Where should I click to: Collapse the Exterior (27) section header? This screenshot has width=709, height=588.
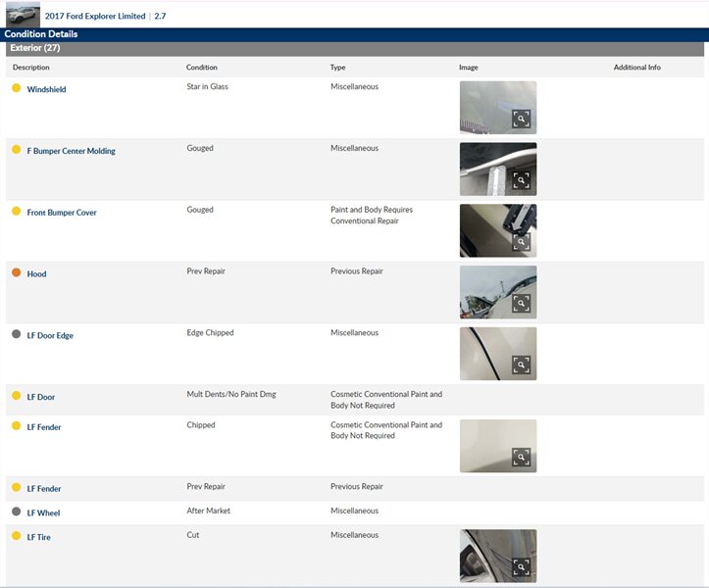(x=34, y=48)
